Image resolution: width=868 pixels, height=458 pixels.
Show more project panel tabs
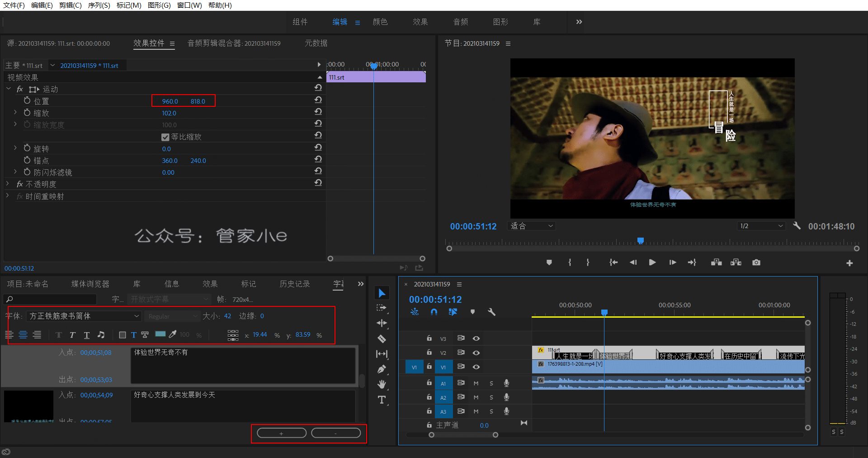click(x=361, y=284)
